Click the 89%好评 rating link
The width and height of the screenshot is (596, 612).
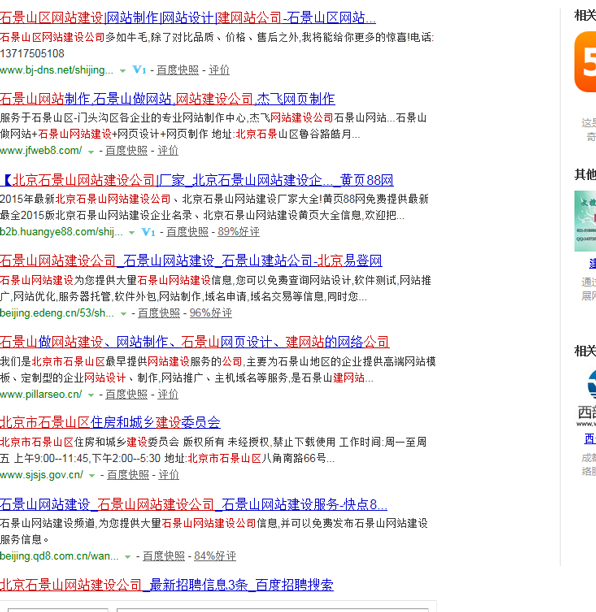tap(238, 232)
